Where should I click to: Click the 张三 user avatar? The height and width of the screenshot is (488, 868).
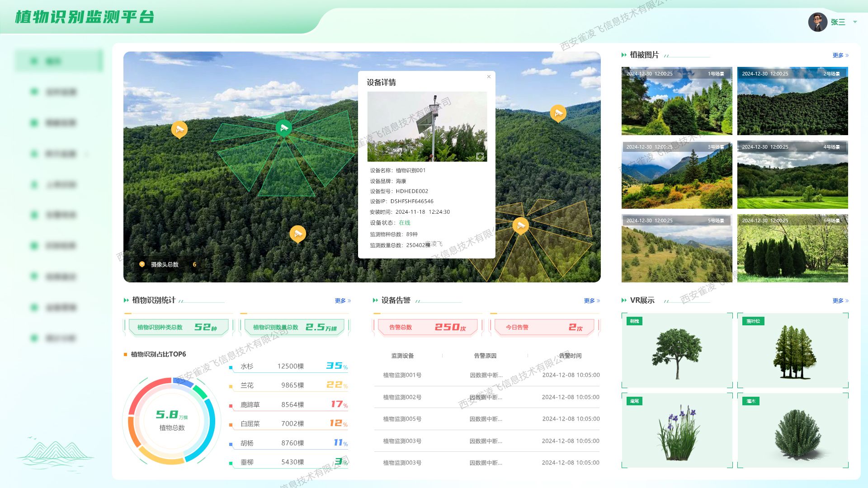817,22
